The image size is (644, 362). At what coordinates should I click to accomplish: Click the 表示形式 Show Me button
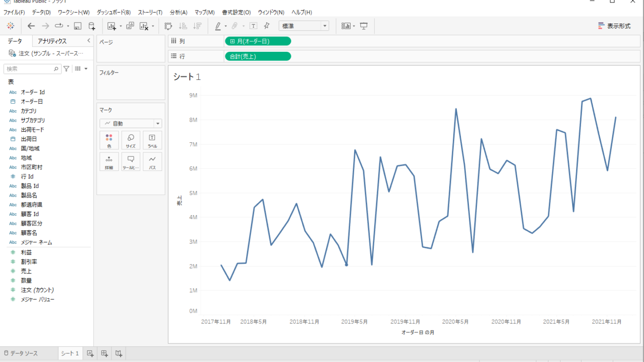[x=614, y=26]
